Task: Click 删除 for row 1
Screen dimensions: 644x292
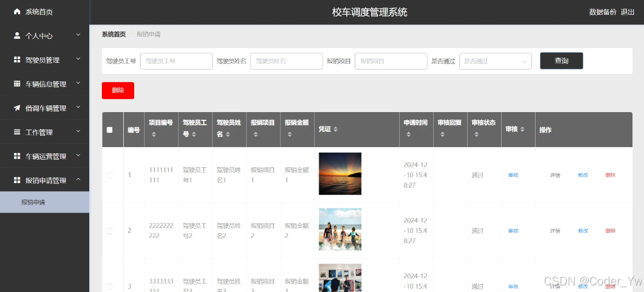Action: tap(610, 175)
